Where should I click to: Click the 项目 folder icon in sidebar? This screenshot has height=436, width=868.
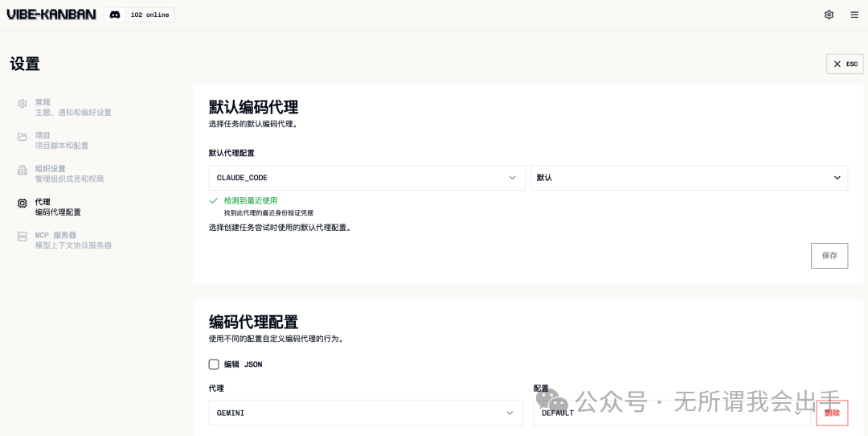click(23, 137)
